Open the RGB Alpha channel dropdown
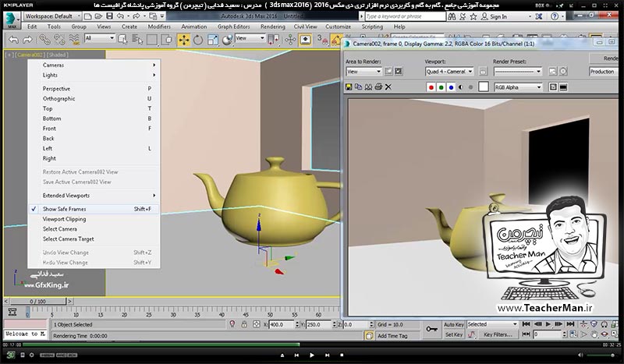624x364 pixels. pos(518,87)
